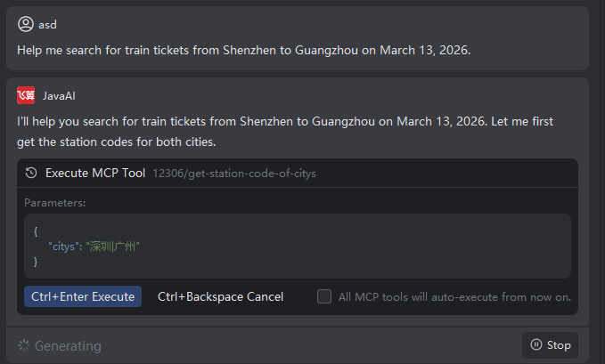Click the Generating spinner icon
Screen dimensions: 605x364
24,345
